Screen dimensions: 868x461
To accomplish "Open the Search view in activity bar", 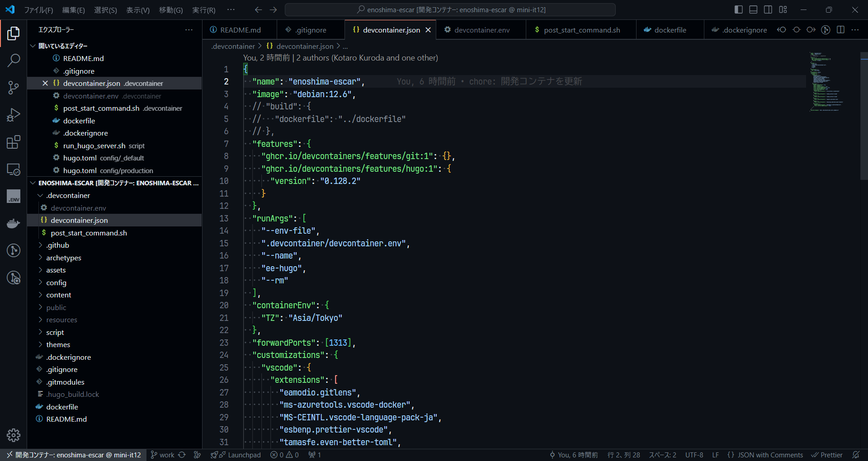I will pos(14,60).
